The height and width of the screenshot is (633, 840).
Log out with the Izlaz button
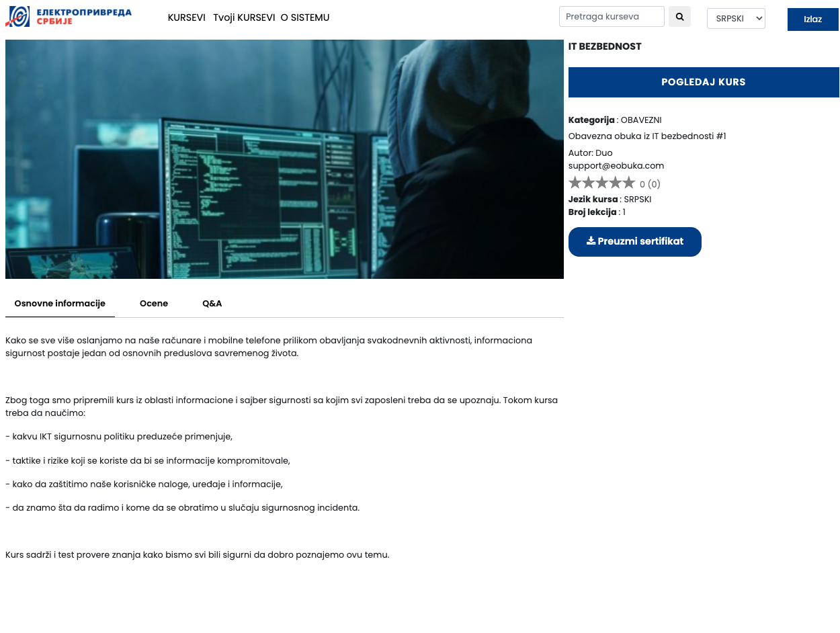tap(812, 19)
